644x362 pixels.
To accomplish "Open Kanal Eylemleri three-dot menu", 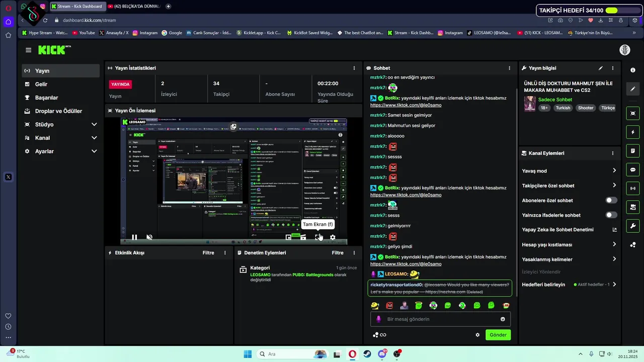I will tap(612, 153).
